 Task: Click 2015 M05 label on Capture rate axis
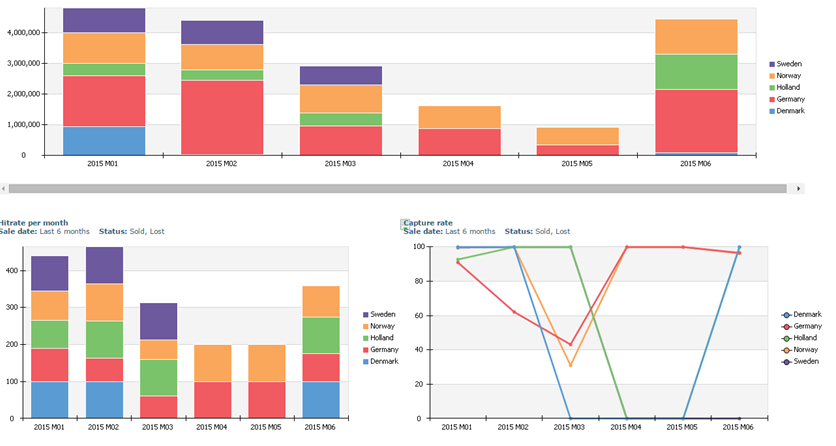point(682,427)
